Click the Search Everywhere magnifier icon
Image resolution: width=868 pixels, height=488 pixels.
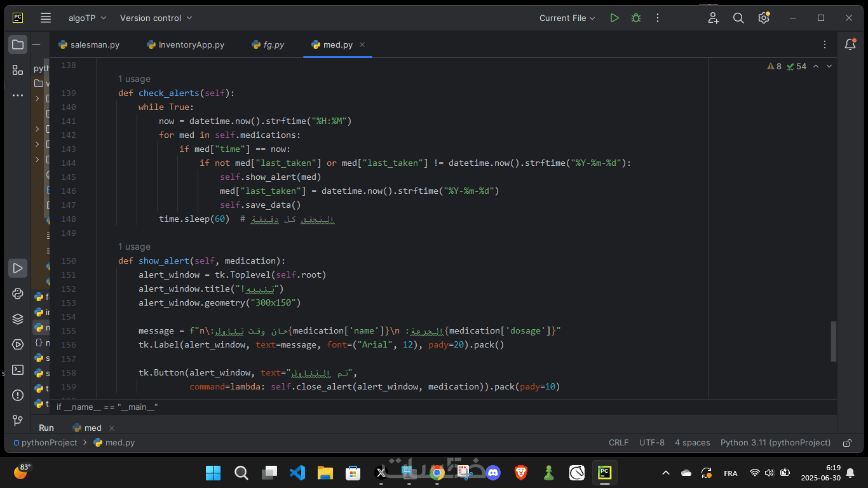738,18
